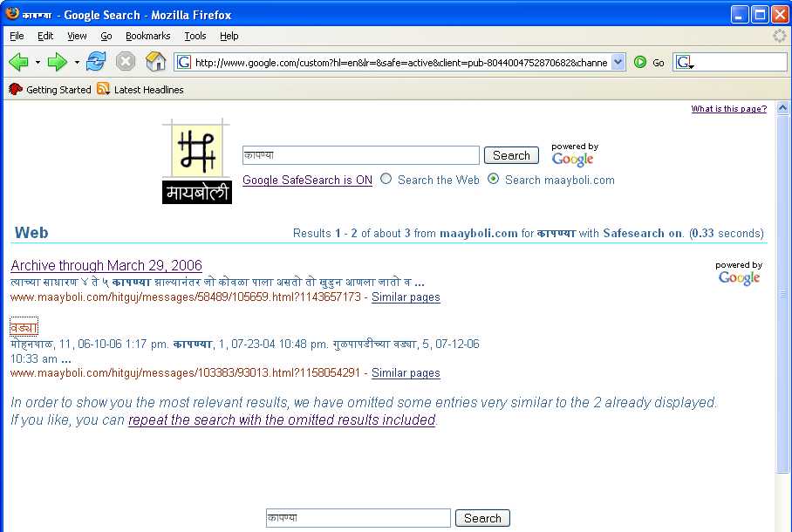The height and width of the screenshot is (532, 792).
Task: Click second result URL ending 93013.html
Action: pyautogui.click(x=185, y=373)
